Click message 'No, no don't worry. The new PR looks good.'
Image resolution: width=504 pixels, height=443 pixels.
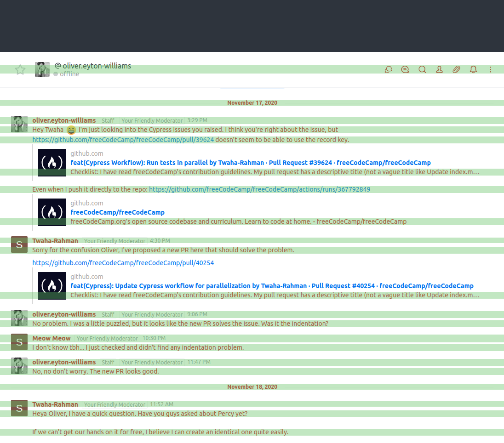point(96,371)
